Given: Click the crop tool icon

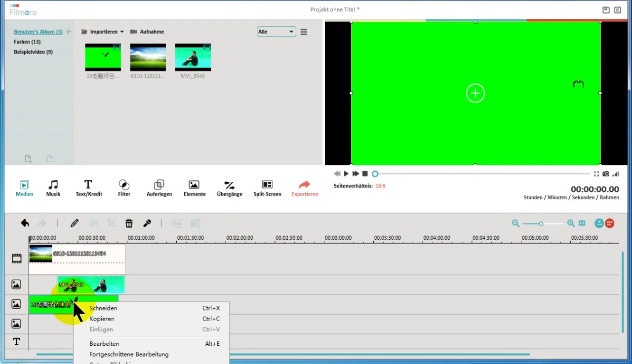Looking at the screenshot, I should pos(112,223).
